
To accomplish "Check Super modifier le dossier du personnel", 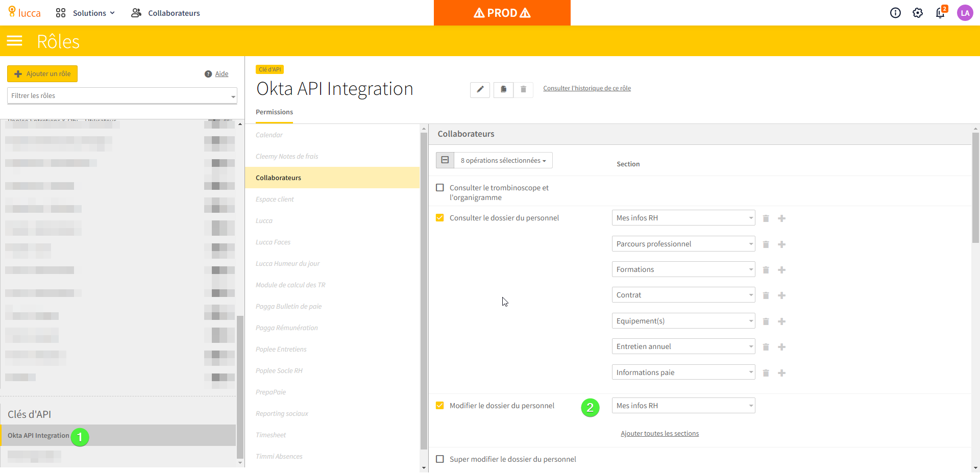I will pyautogui.click(x=440, y=459).
